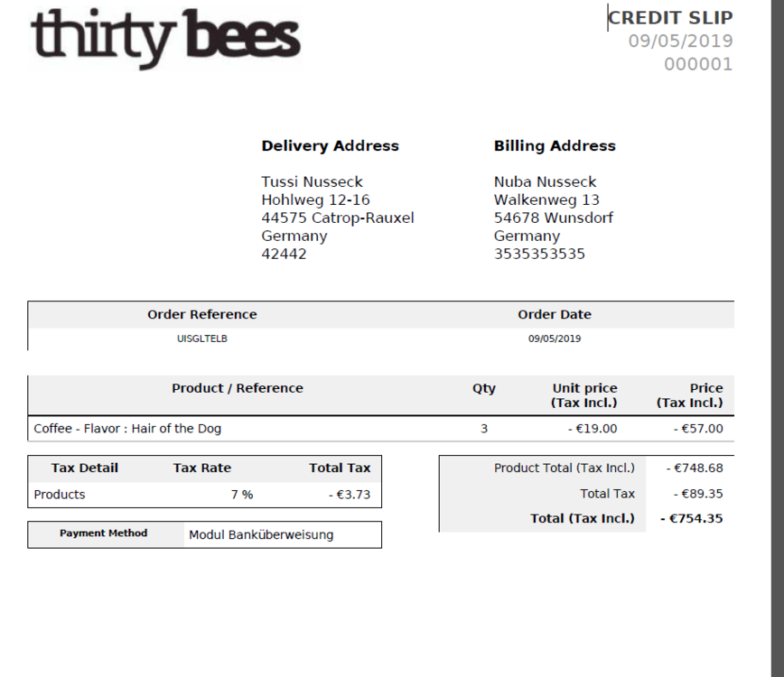Click the Payment Method label
The image size is (784, 677).
pyautogui.click(x=103, y=533)
